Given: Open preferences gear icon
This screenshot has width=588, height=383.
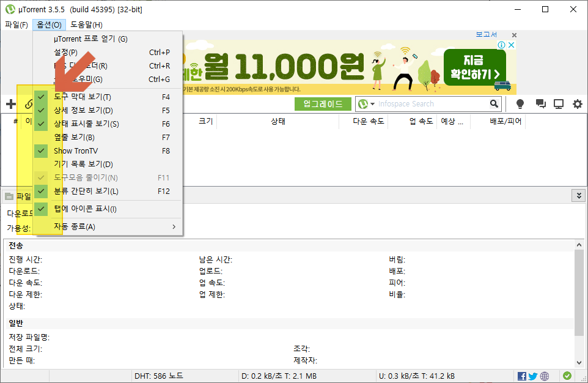Looking at the screenshot, I should point(578,104).
